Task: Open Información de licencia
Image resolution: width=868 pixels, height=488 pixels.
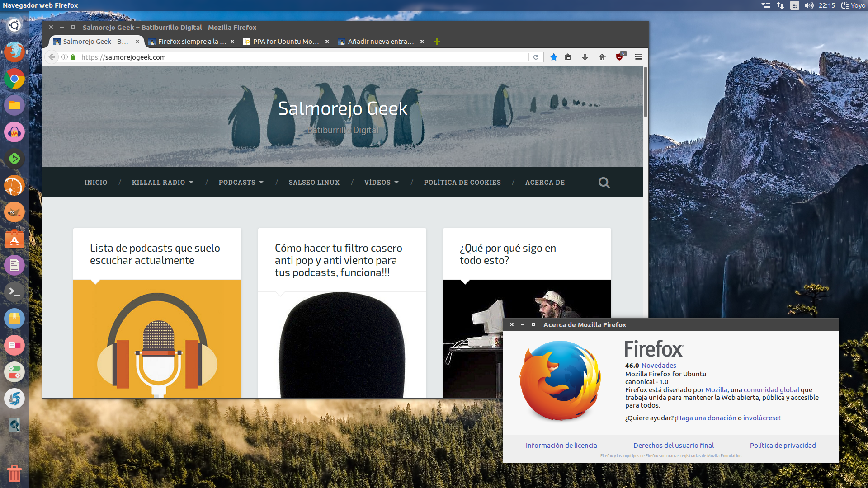Action: coord(561,446)
